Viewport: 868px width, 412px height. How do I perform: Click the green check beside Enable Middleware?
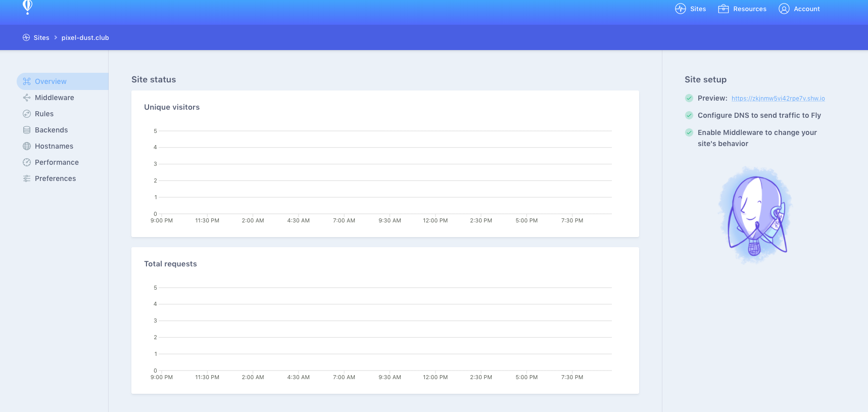[x=689, y=132]
